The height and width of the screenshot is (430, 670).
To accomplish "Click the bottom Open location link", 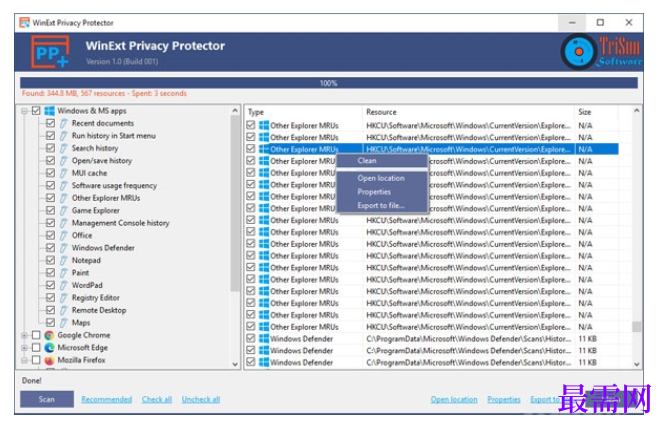I will (x=454, y=399).
